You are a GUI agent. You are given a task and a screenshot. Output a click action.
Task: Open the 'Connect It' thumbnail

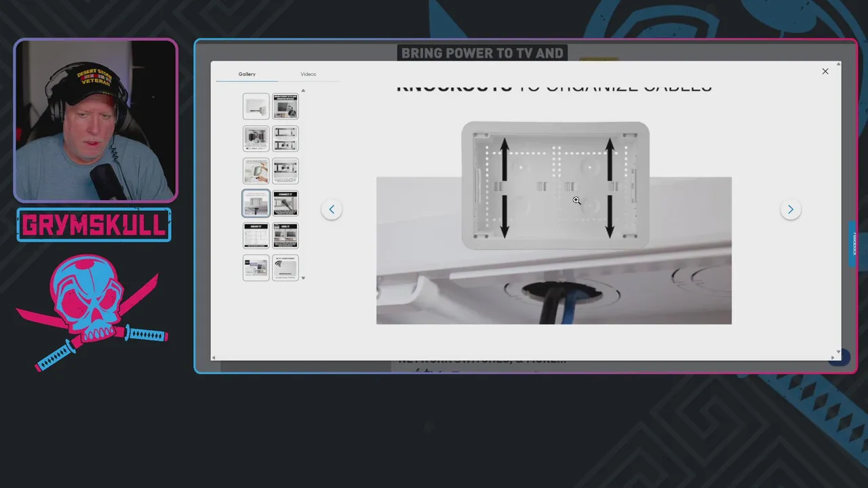coord(285,203)
